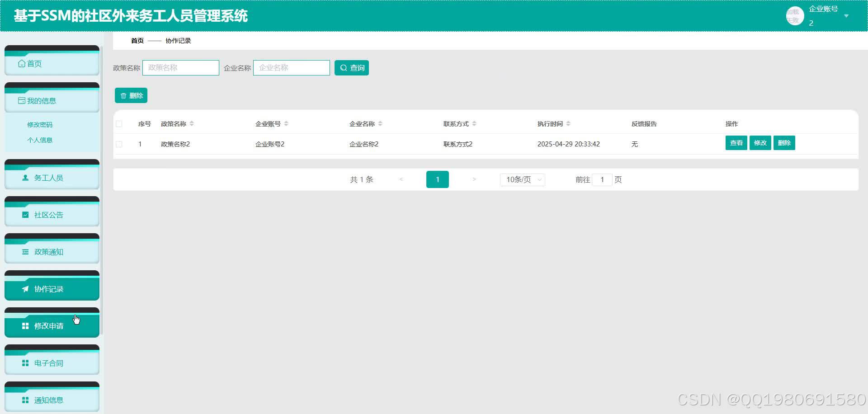Click the 前往 page number input
Screen dimensions: 868x414
pyautogui.click(x=602, y=179)
